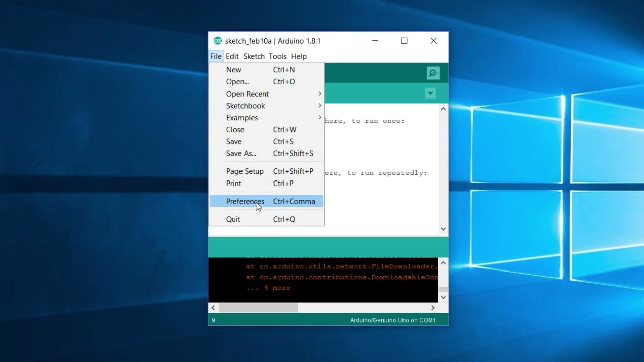Minimize the Arduino window
Viewport: 644px width, 362px height.
coord(375,41)
